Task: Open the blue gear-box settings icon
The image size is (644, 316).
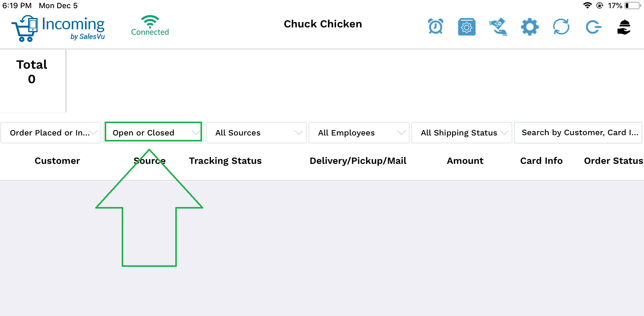Action: point(467,27)
